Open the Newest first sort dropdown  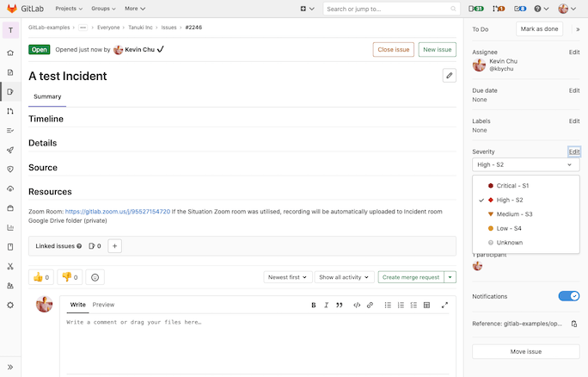tap(286, 277)
